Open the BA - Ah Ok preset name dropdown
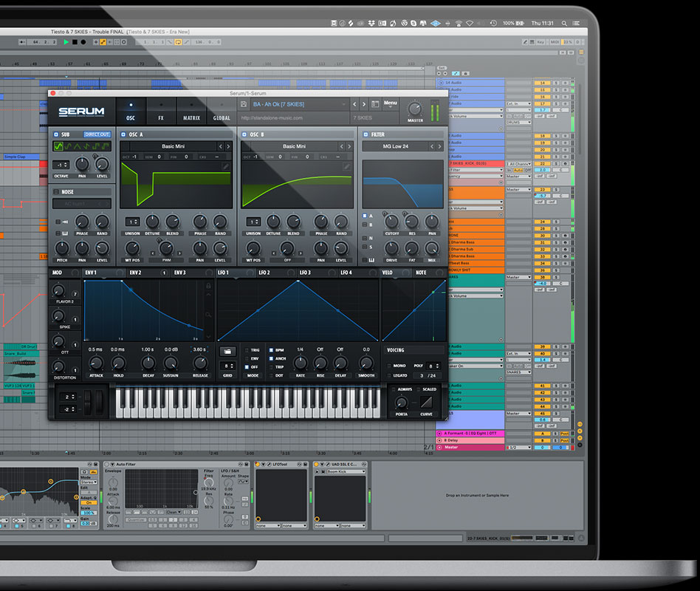The height and width of the screenshot is (591, 700). tap(299, 104)
